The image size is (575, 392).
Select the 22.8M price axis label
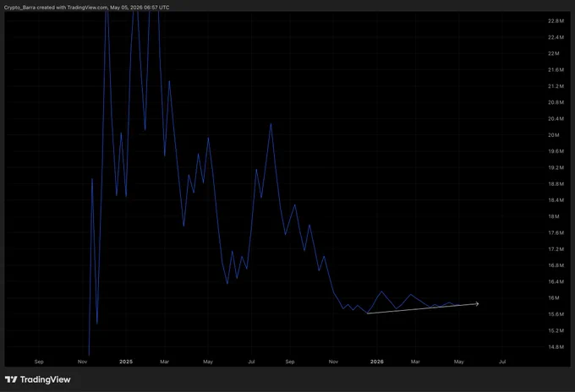[x=556, y=21]
